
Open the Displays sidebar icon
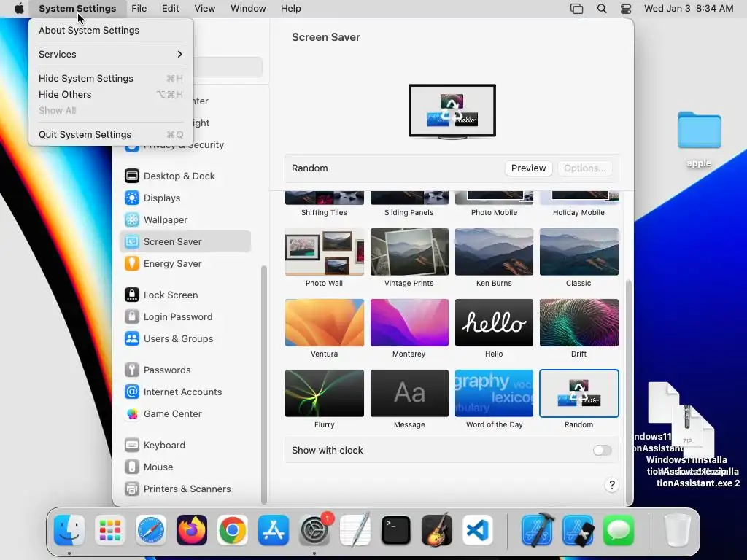coord(131,198)
